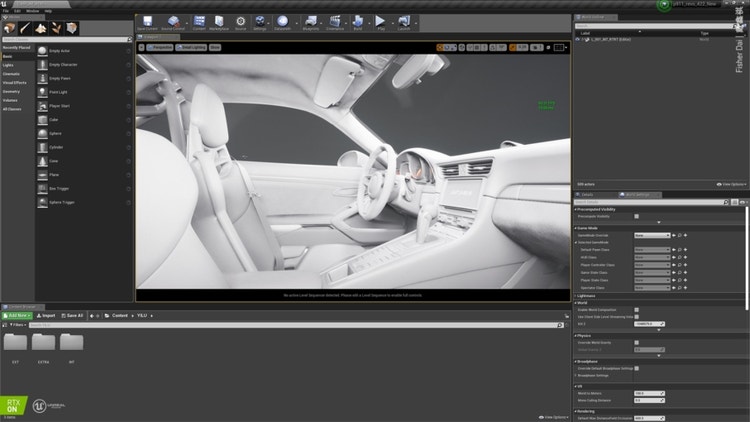
Task: Open the Marketplace from the toolbar
Action: click(219, 21)
